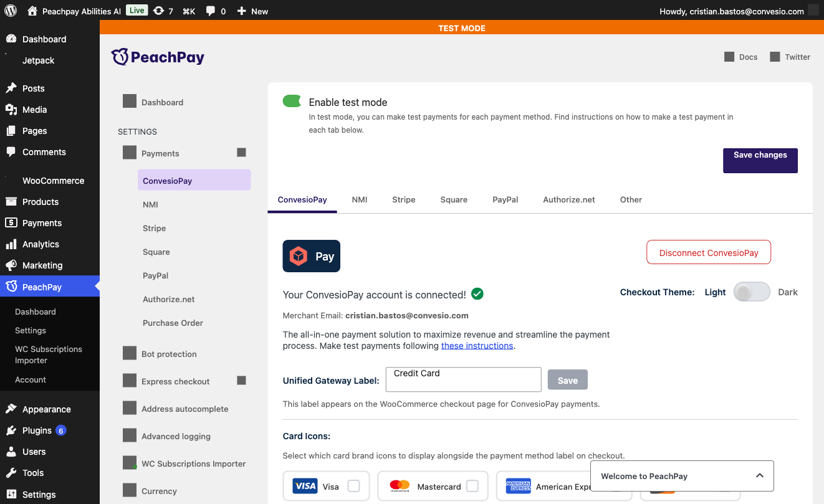The image size is (824, 504).
Task: Open ConvesioPay in the Payments settings list
Action: pos(194,181)
